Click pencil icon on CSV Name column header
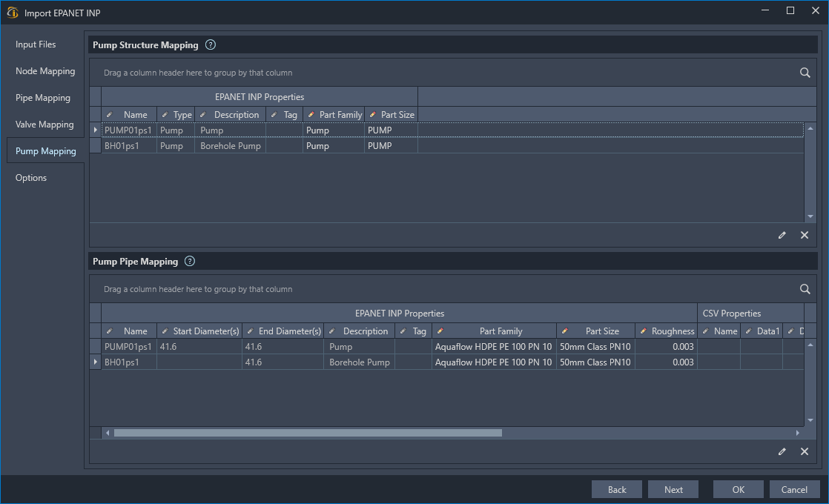 point(705,331)
